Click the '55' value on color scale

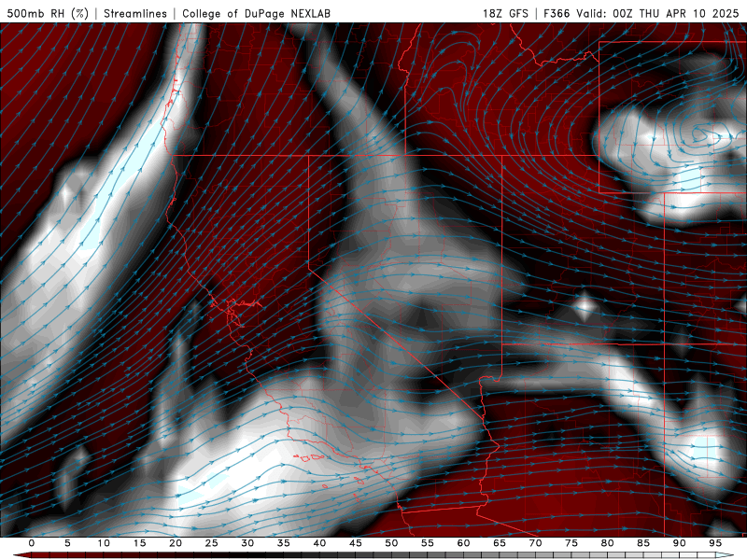click(x=427, y=543)
